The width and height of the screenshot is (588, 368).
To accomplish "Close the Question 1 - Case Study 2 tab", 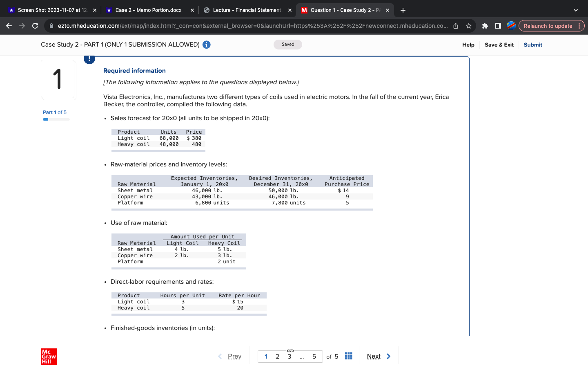I will pos(388,10).
